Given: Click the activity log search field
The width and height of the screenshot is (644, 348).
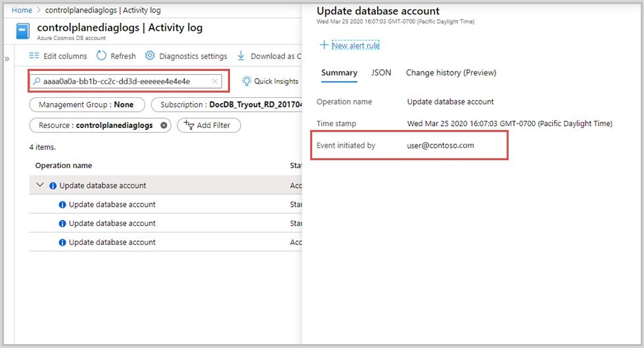Looking at the screenshot, I should click(125, 81).
